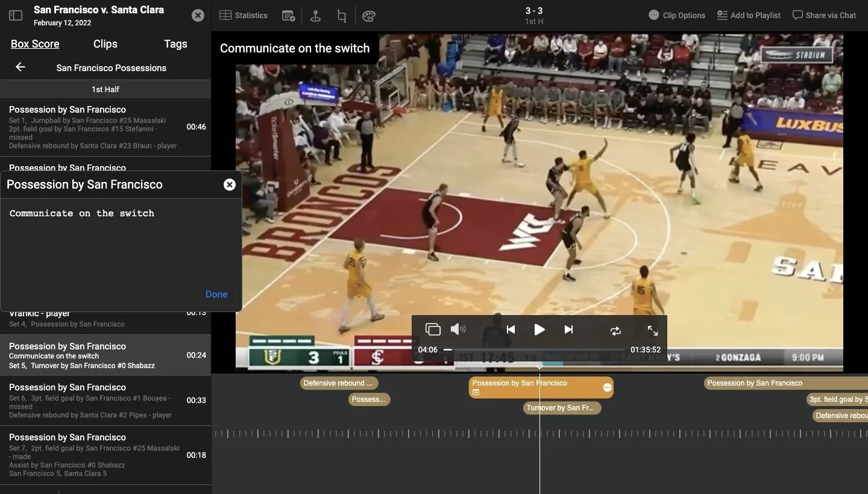Toggle the left sidebar panel icon
Image resolution: width=868 pixels, height=494 pixels.
click(16, 16)
